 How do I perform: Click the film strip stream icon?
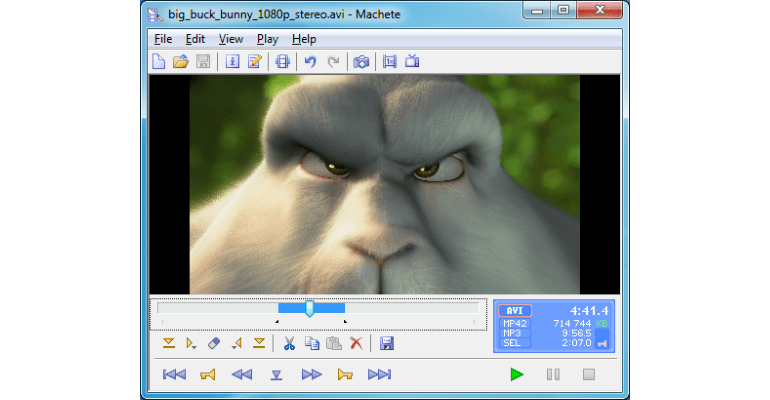[282, 61]
